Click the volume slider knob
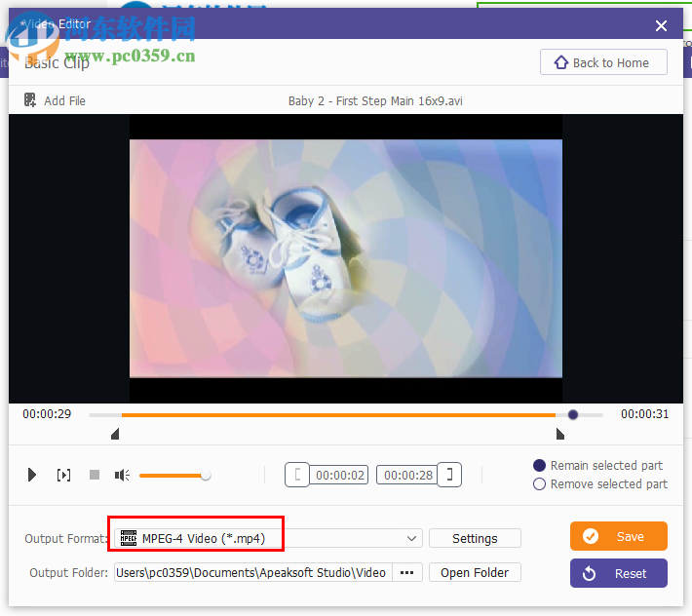Viewport: 692px width, 616px height. [206, 476]
